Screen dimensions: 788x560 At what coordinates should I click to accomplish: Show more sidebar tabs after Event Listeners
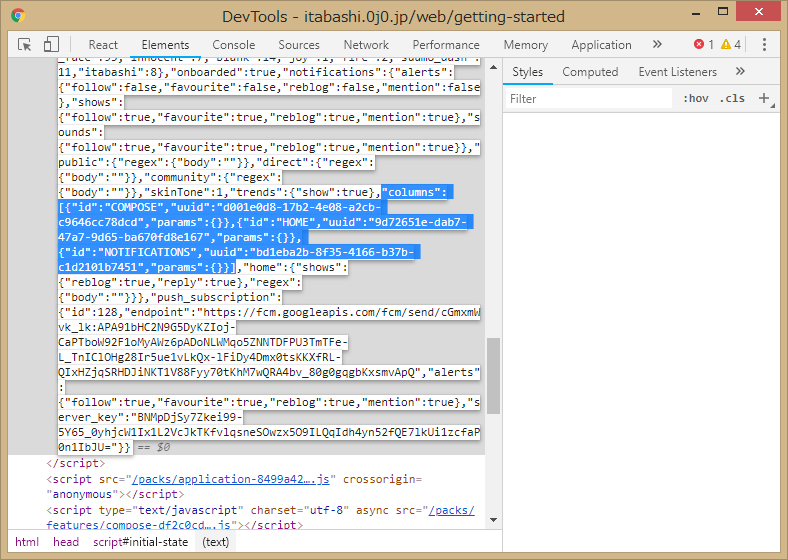pos(740,72)
